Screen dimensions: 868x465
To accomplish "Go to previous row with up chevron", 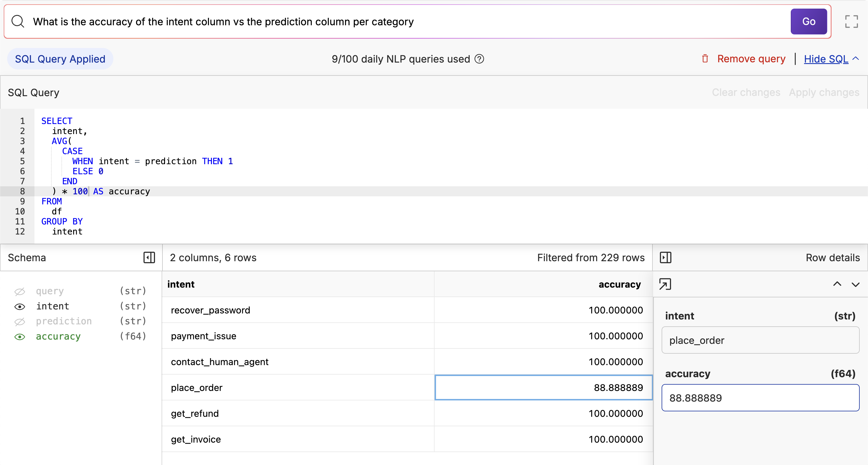I will 837,284.
